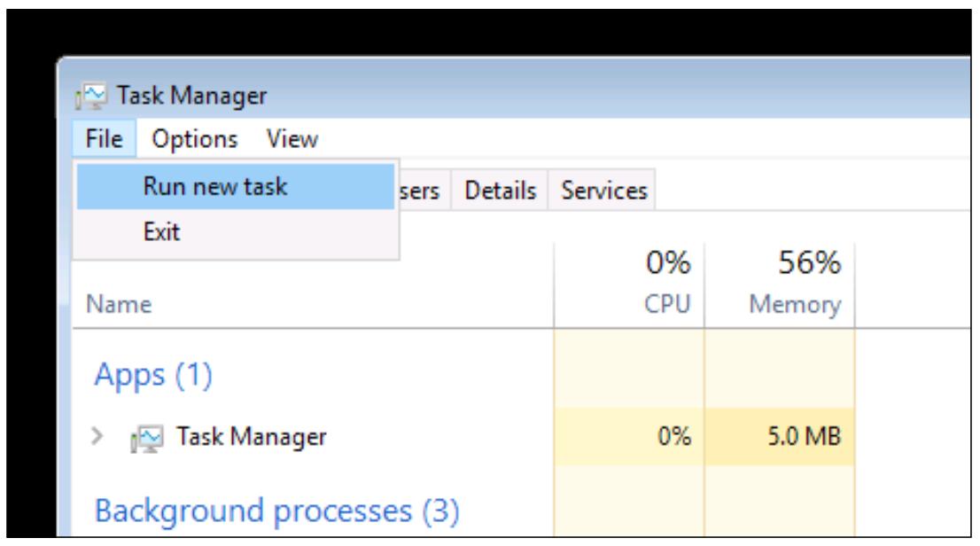Sort by the Name column header

pyautogui.click(x=119, y=305)
